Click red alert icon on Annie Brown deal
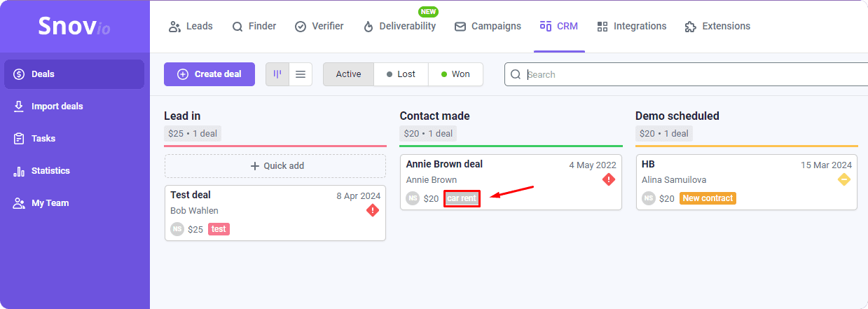 pyautogui.click(x=609, y=180)
